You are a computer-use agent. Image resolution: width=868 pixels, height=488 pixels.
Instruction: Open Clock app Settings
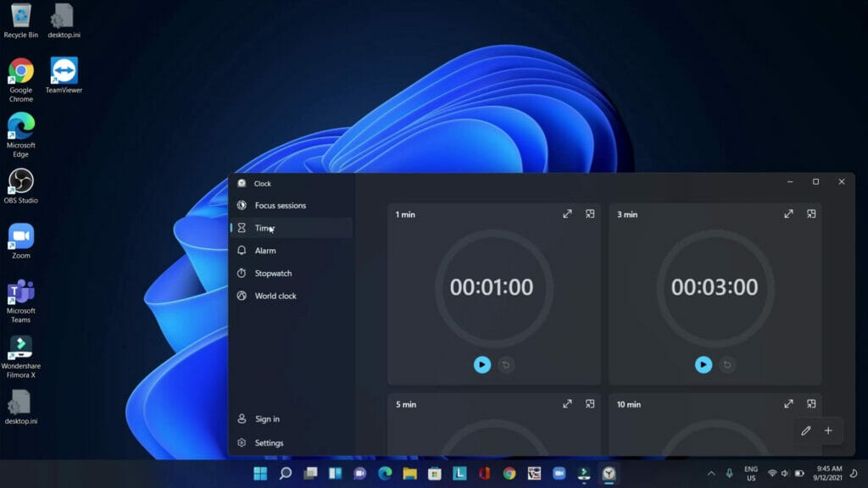pyautogui.click(x=269, y=442)
